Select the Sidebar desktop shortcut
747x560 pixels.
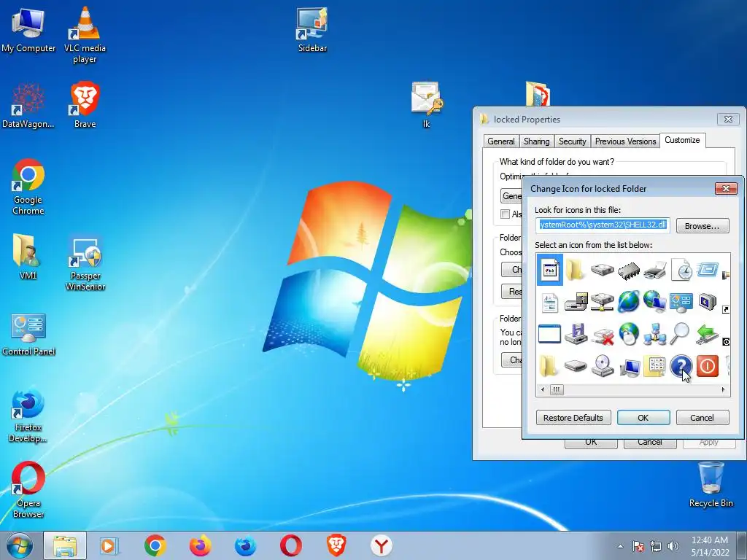[x=312, y=29]
